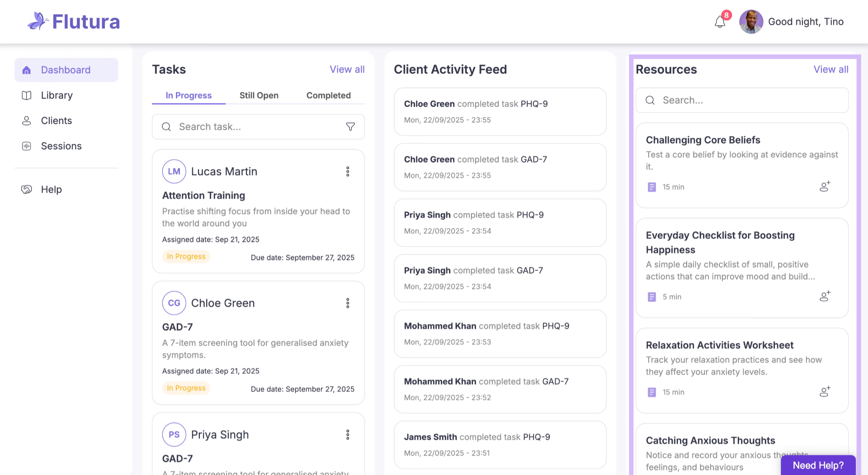Click Tino's profile avatar
This screenshot has height=475, width=868.
click(x=751, y=22)
